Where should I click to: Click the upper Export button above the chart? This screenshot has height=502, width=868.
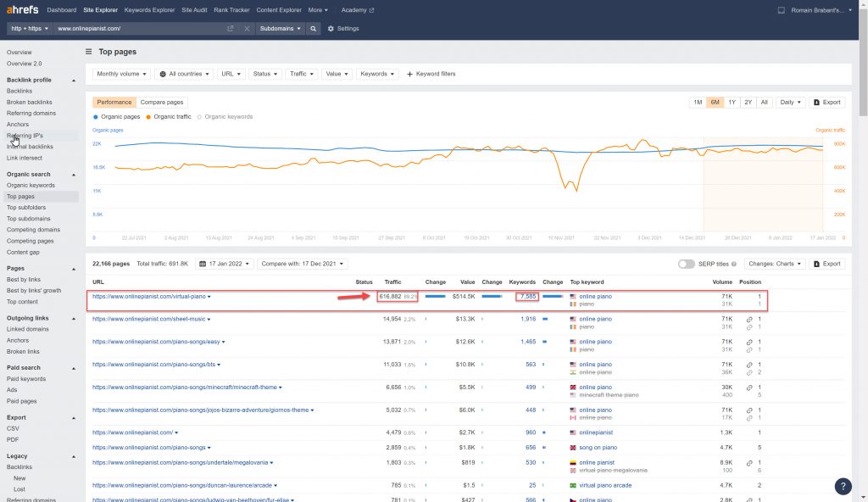pos(827,102)
